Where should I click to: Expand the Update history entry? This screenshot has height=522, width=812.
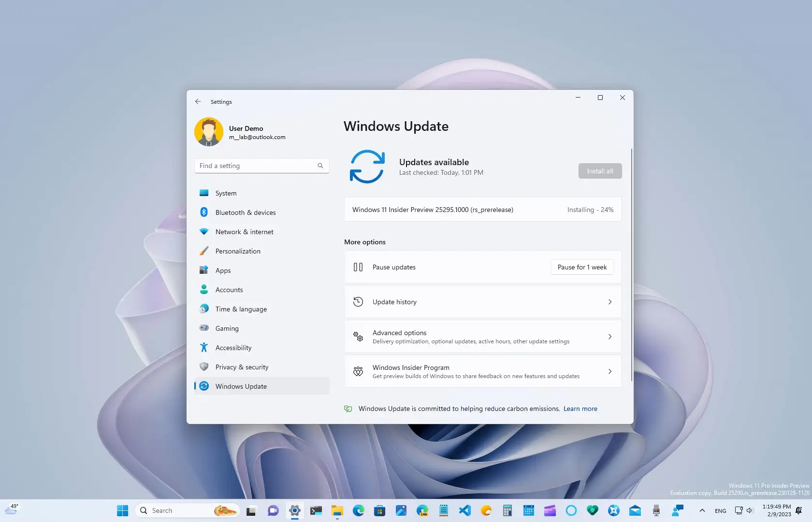click(x=482, y=301)
